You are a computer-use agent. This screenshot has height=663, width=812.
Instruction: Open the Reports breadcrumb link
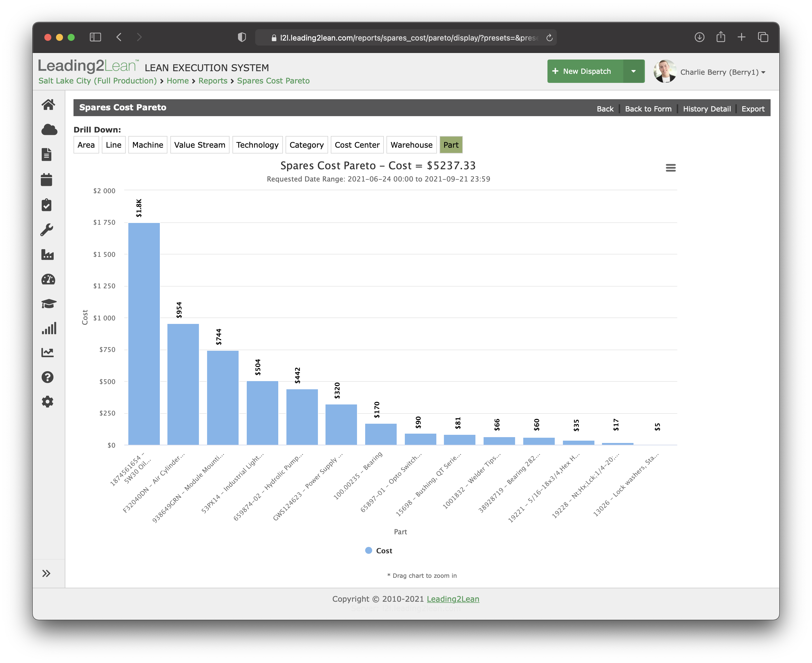pos(213,81)
